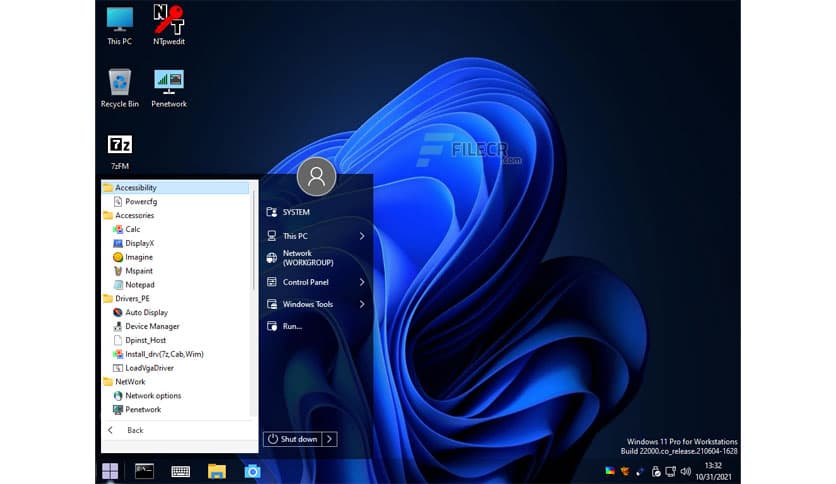Expand the Control Panel submenu arrow
The height and width of the screenshot is (484, 836).
tap(362, 282)
